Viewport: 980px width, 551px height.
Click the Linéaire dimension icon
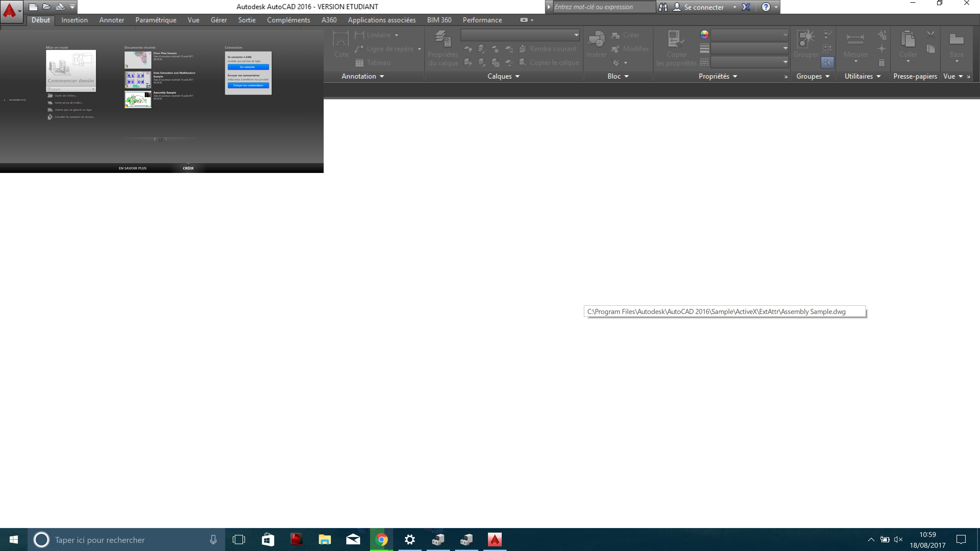pyautogui.click(x=359, y=35)
